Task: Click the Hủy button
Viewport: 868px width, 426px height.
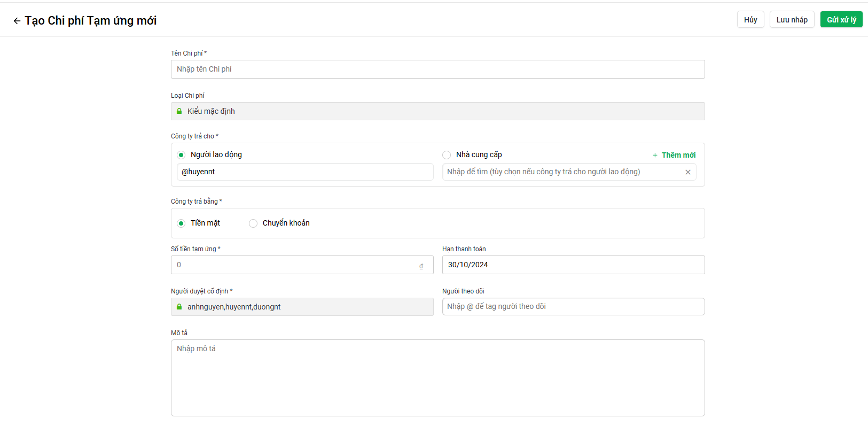Action: tap(750, 19)
